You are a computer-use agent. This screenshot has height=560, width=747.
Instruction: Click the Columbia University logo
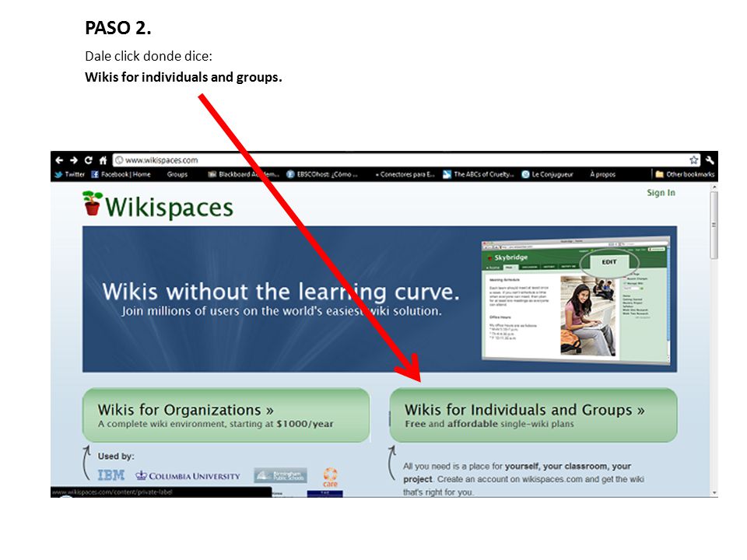[x=188, y=476]
